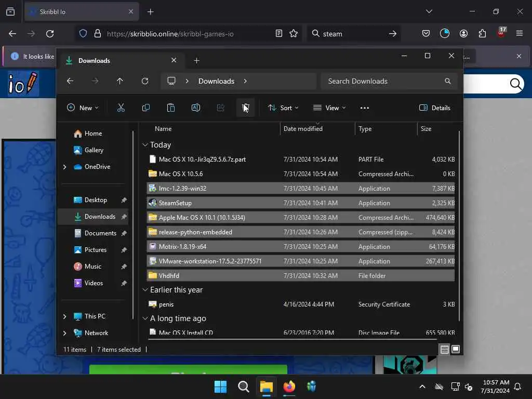Expand Network in navigation pane
Screen dimensions: 532x399
[64, 333]
